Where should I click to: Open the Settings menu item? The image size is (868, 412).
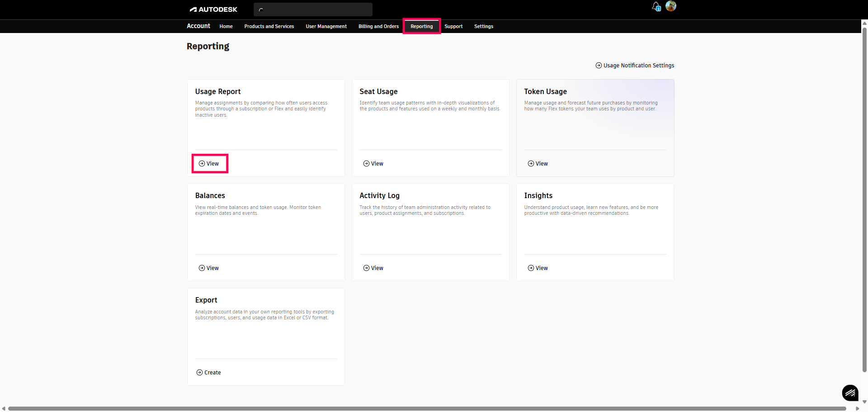pos(483,26)
